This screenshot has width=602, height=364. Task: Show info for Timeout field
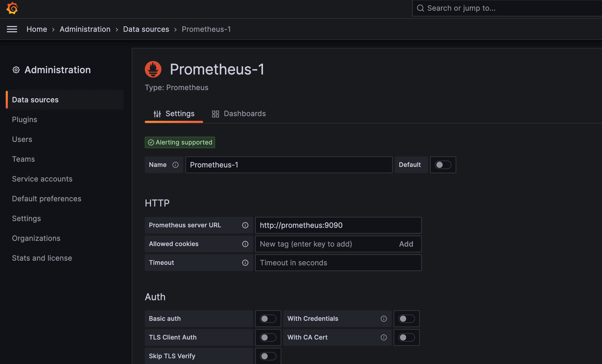245,263
